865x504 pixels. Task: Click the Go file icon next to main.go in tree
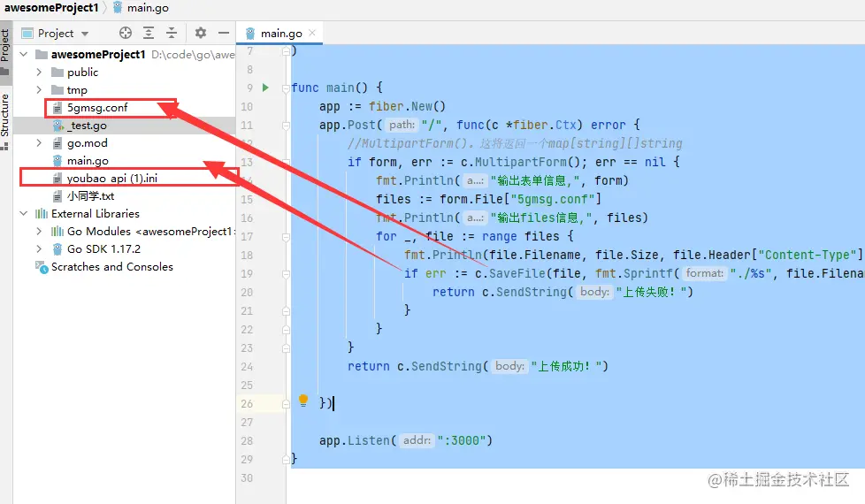57,160
